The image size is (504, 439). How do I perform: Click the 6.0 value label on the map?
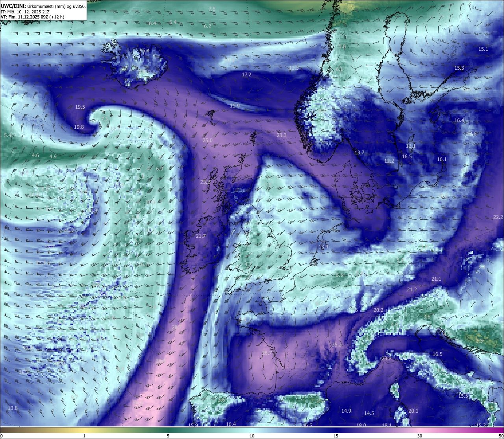(159, 169)
